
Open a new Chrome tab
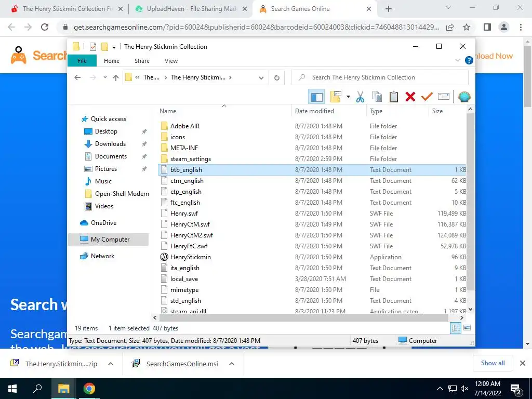(389, 9)
